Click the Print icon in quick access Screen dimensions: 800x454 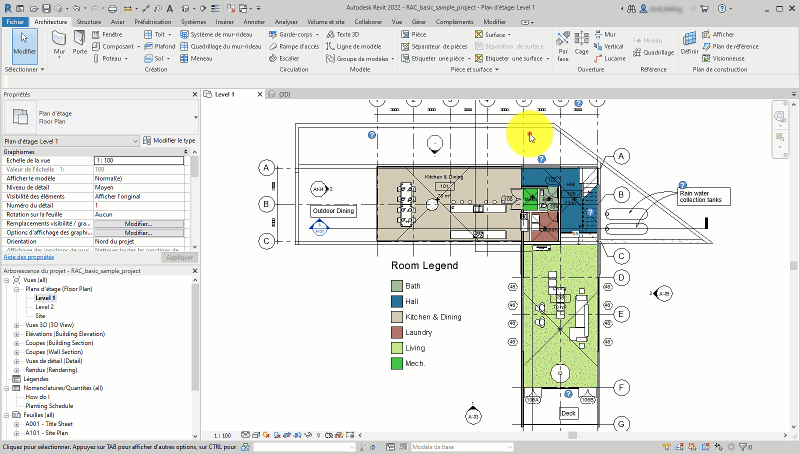112,8
